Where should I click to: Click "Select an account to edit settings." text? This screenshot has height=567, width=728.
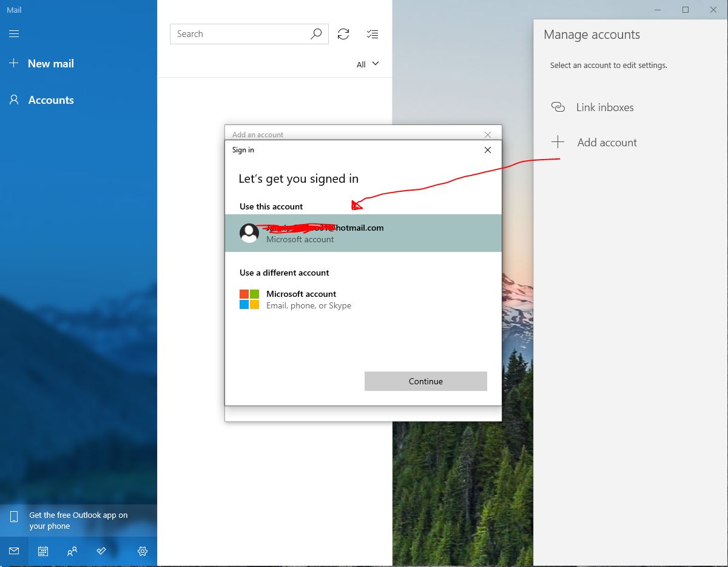click(608, 65)
